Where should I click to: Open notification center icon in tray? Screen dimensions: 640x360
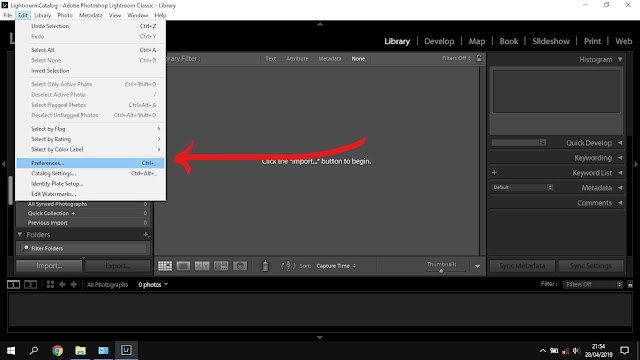624,350
